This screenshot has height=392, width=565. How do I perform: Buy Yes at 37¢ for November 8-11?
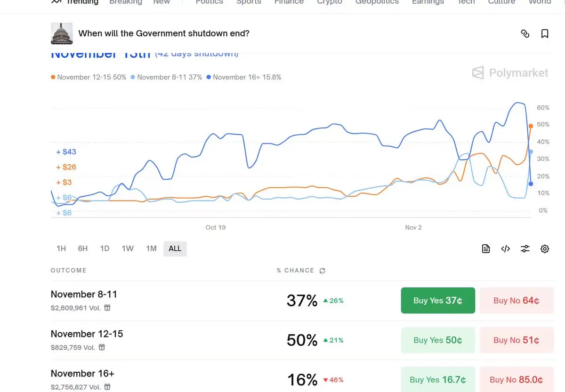438,300
